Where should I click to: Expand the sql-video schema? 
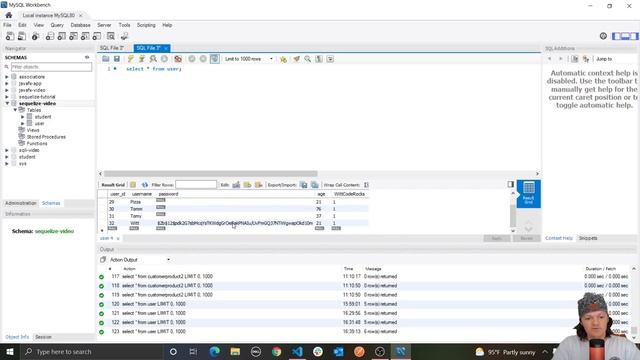(x=7, y=150)
